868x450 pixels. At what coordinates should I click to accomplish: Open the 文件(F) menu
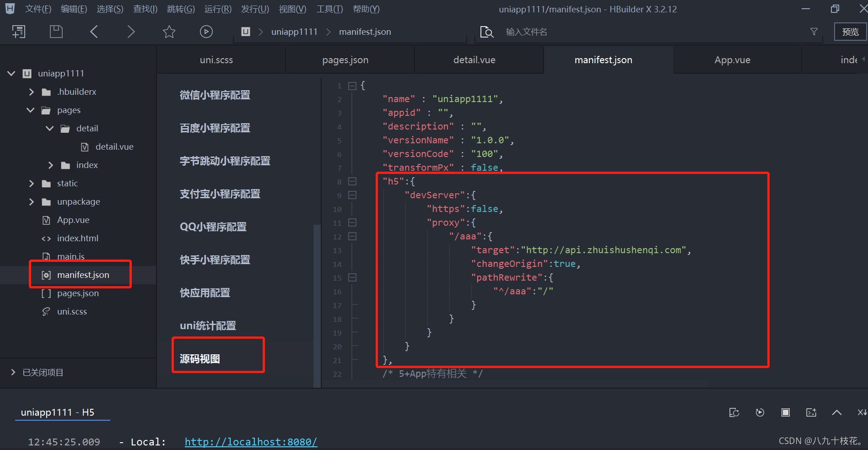[x=38, y=9]
